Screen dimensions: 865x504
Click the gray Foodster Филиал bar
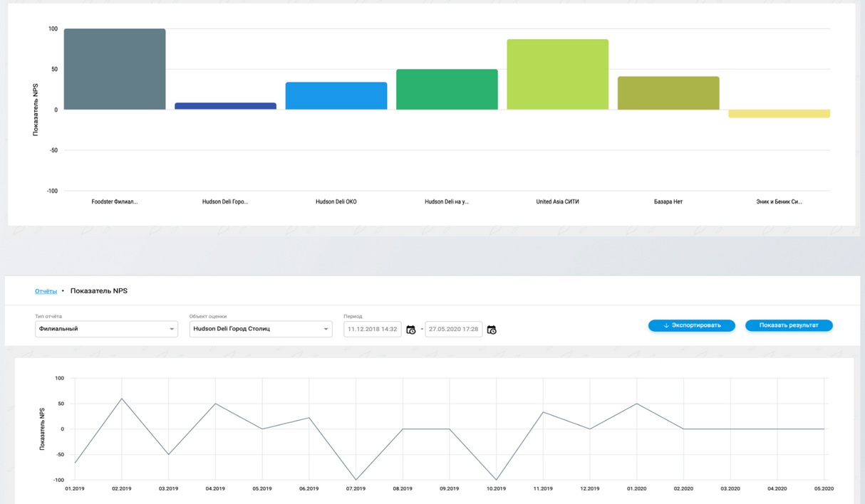(x=115, y=69)
